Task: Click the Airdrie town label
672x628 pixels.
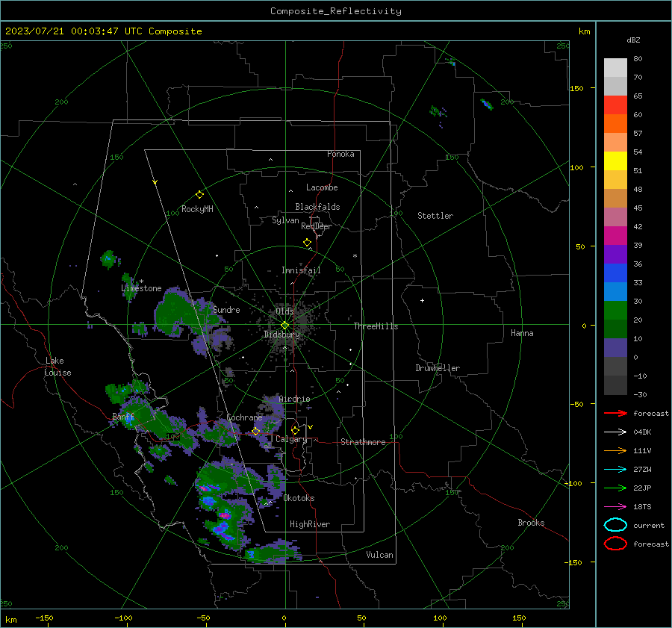Action: tap(294, 399)
